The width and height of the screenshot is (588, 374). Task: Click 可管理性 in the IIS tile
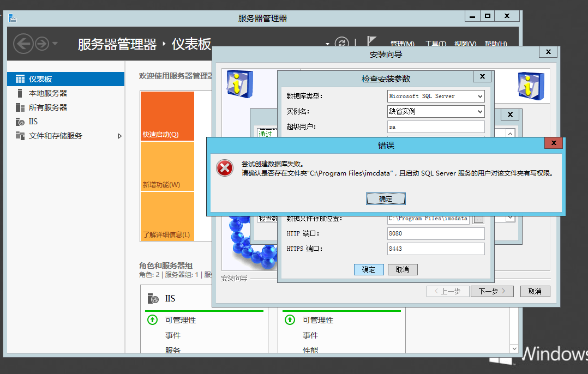[181, 320]
